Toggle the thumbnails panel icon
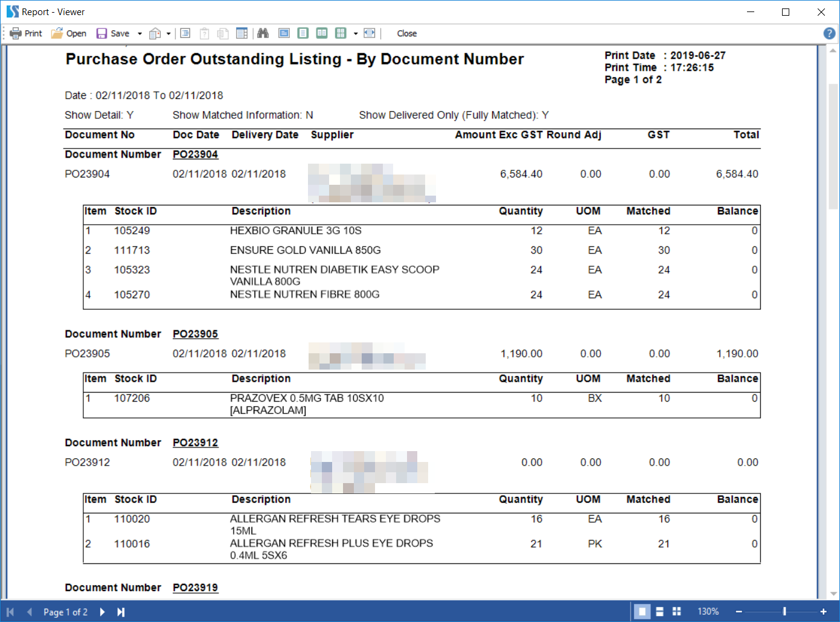The width and height of the screenshot is (840, 622). point(242,33)
